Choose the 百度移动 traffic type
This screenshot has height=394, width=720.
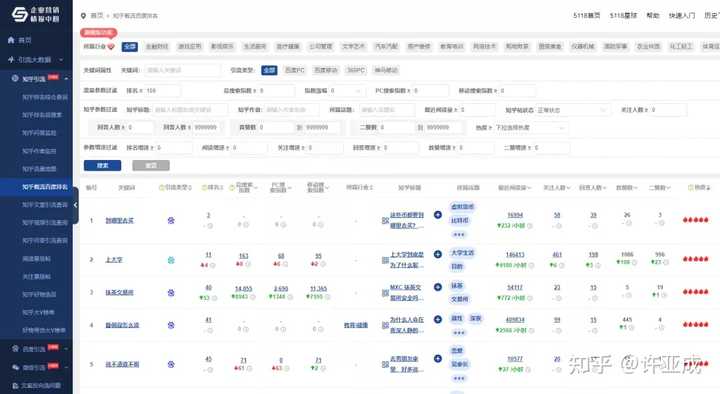pyautogui.click(x=326, y=70)
